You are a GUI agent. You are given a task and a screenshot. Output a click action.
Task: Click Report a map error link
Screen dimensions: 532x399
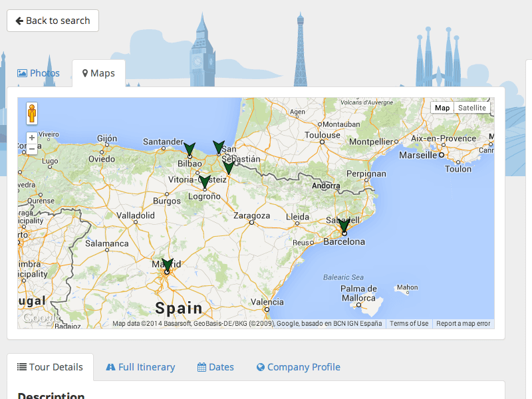(x=464, y=324)
